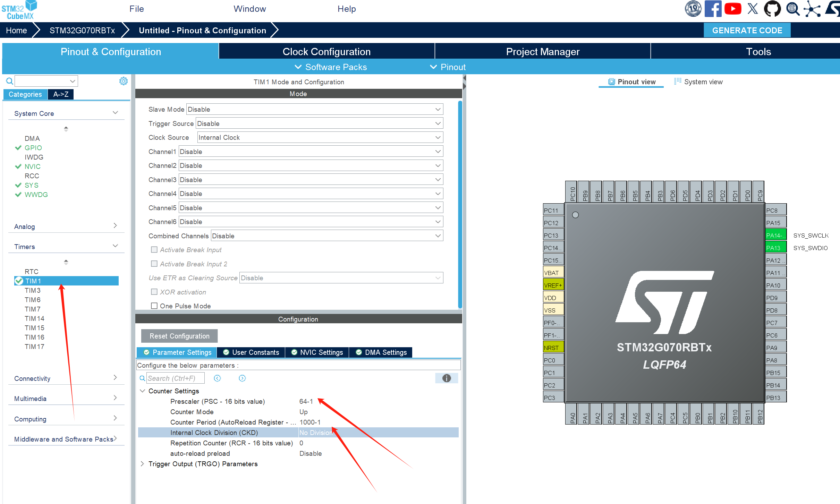Go to previous search result arrow
The image size is (840, 504).
coord(217,378)
